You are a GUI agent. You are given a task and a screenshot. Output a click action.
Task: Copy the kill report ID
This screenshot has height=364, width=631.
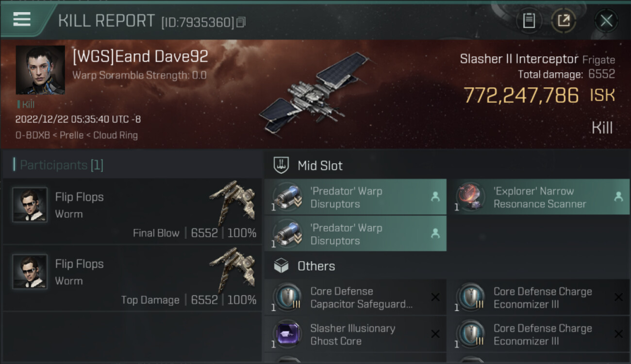[241, 22]
